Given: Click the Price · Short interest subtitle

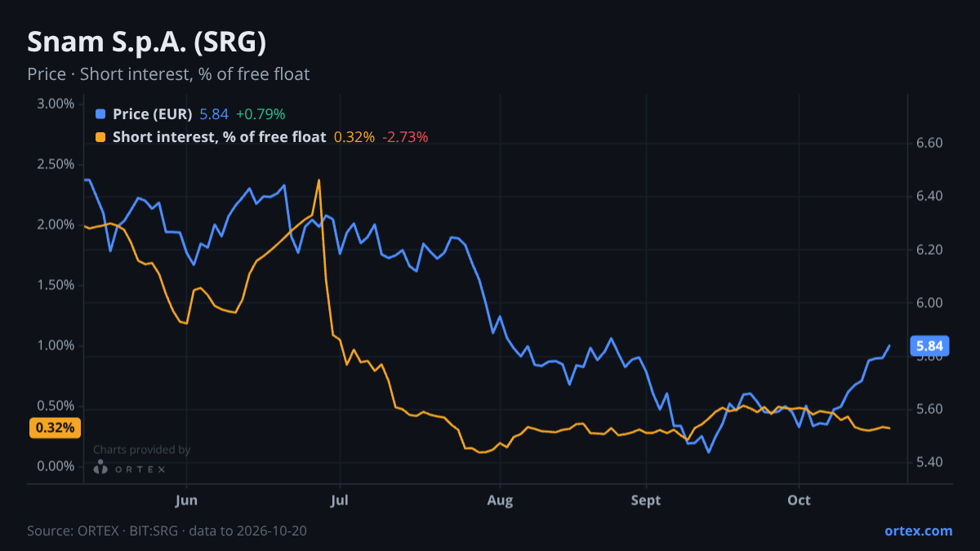Looking at the screenshot, I should pyautogui.click(x=168, y=74).
